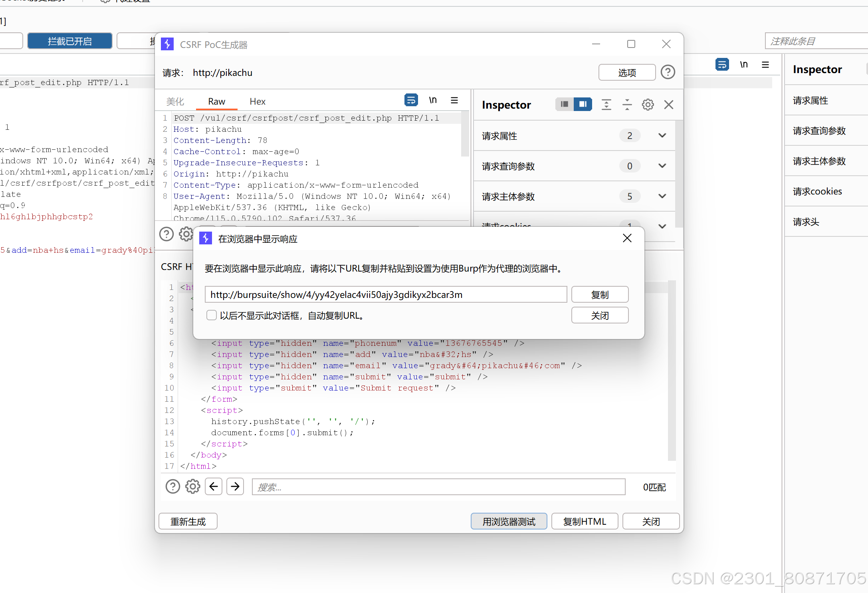
Task: Click the word wrap icon in PoC request editor
Action: coord(411,100)
